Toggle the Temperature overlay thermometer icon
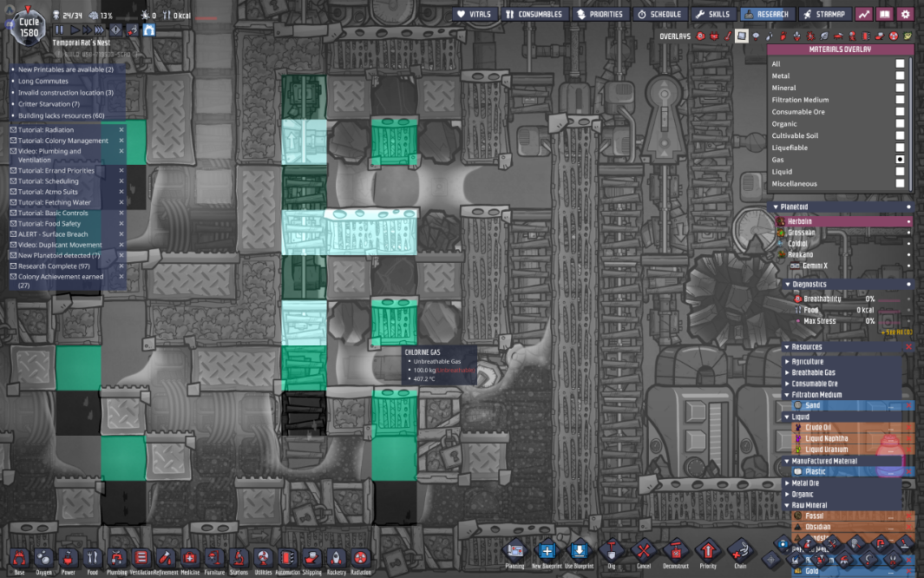The height and width of the screenshot is (578, 924). tap(728, 36)
